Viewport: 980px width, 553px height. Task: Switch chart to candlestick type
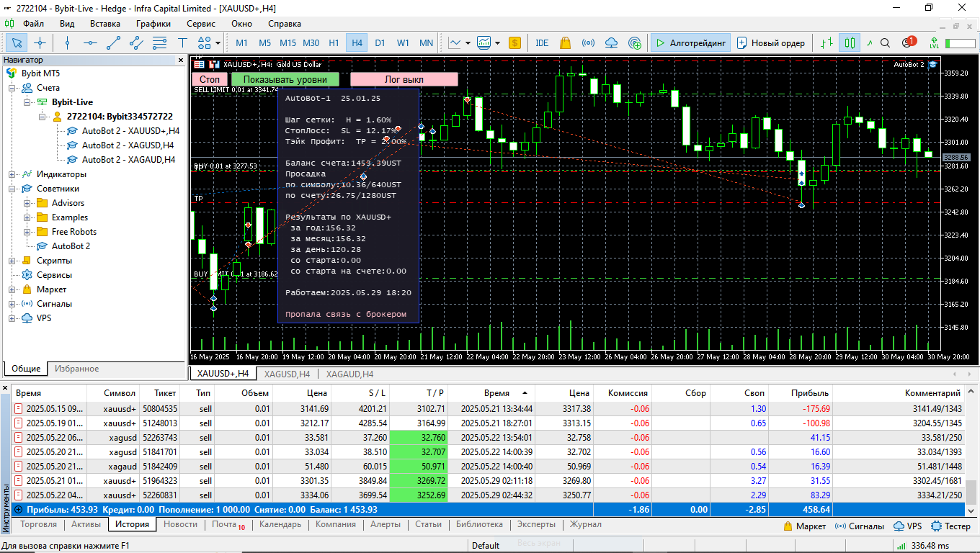[850, 42]
